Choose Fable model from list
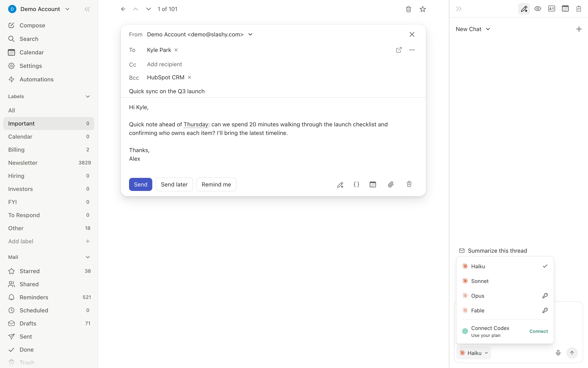Screen dimensions: 588x368 (x=505, y=311)
